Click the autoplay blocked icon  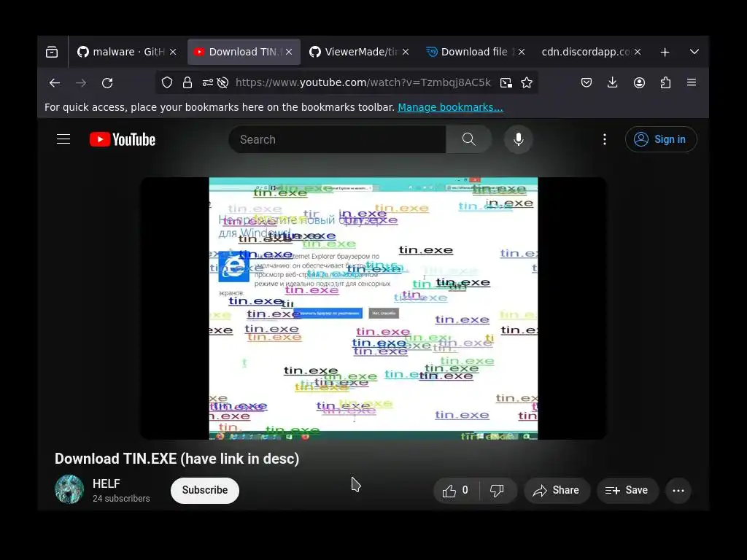(x=222, y=83)
